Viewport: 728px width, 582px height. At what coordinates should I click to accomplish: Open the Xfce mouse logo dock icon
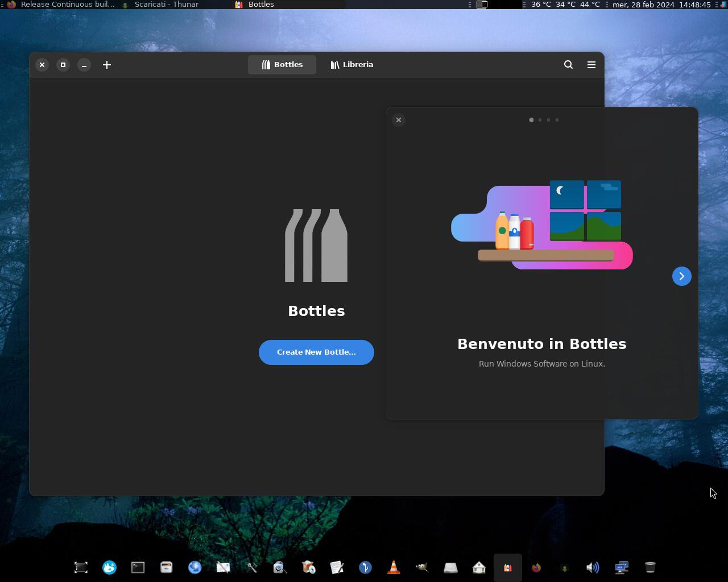click(x=109, y=567)
